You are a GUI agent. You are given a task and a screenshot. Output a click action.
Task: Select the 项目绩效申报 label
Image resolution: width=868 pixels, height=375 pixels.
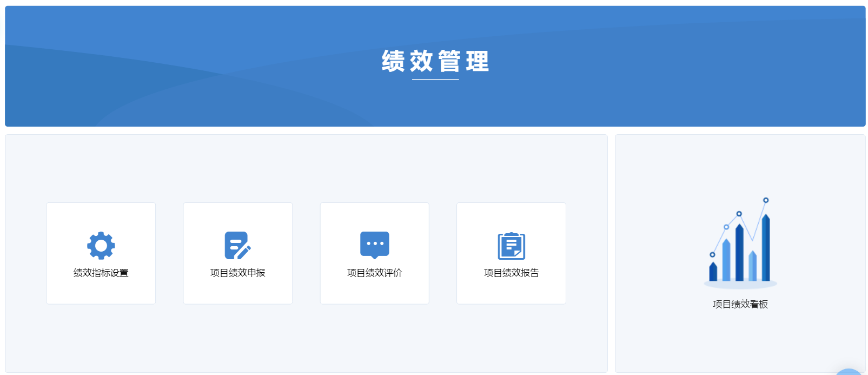(237, 273)
